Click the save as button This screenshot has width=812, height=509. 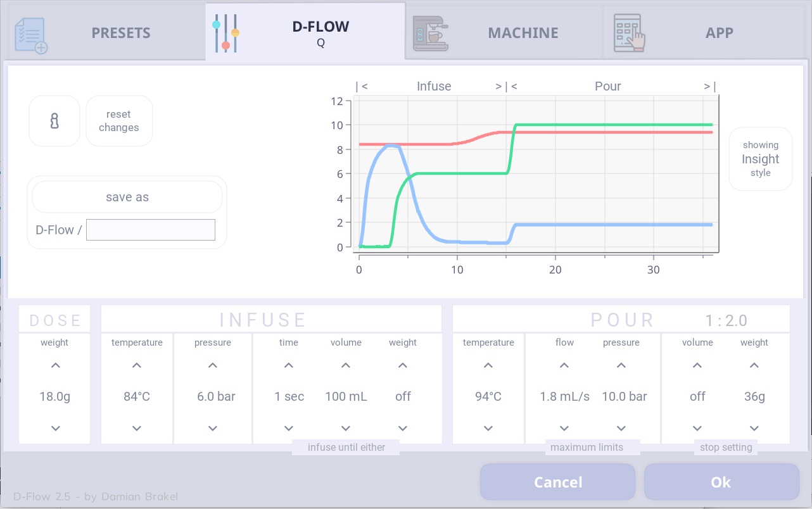(x=127, y=198)
